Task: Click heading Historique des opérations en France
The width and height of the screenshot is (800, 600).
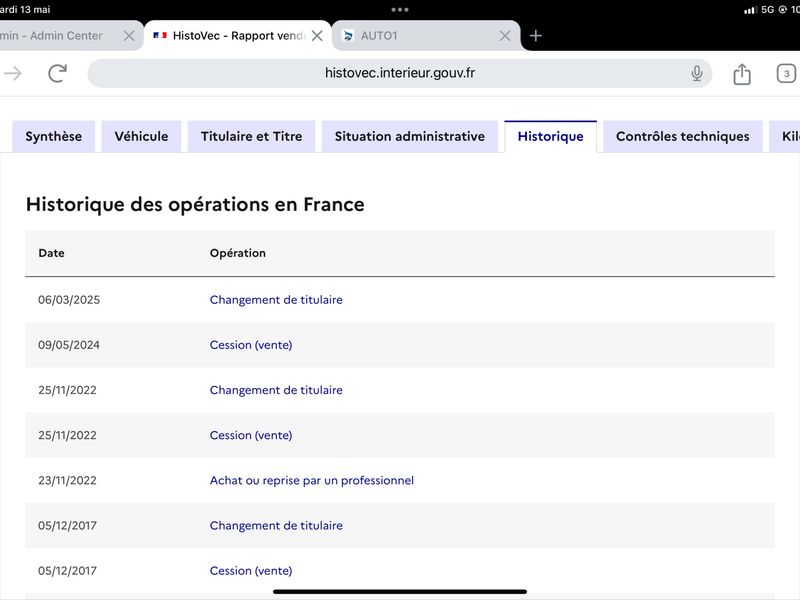Action: point(195,204)
